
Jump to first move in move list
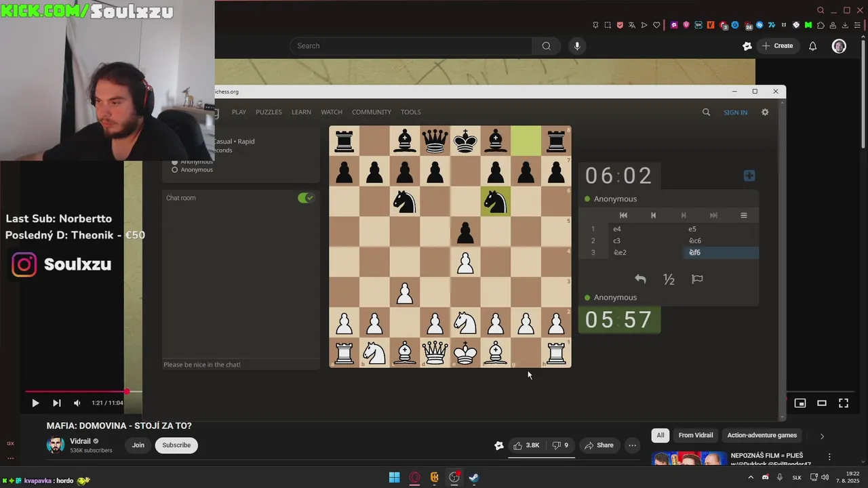623,216
